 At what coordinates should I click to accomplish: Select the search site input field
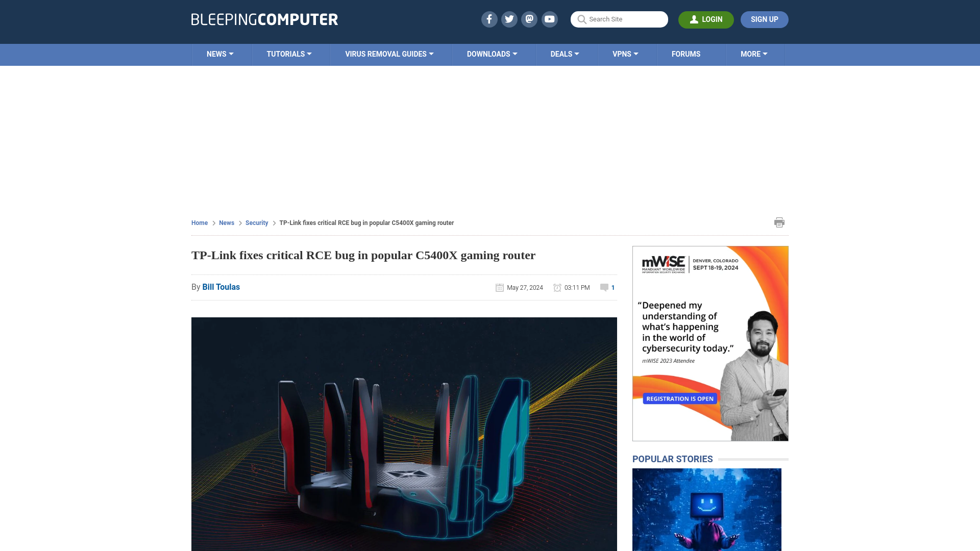coord(619,19)
